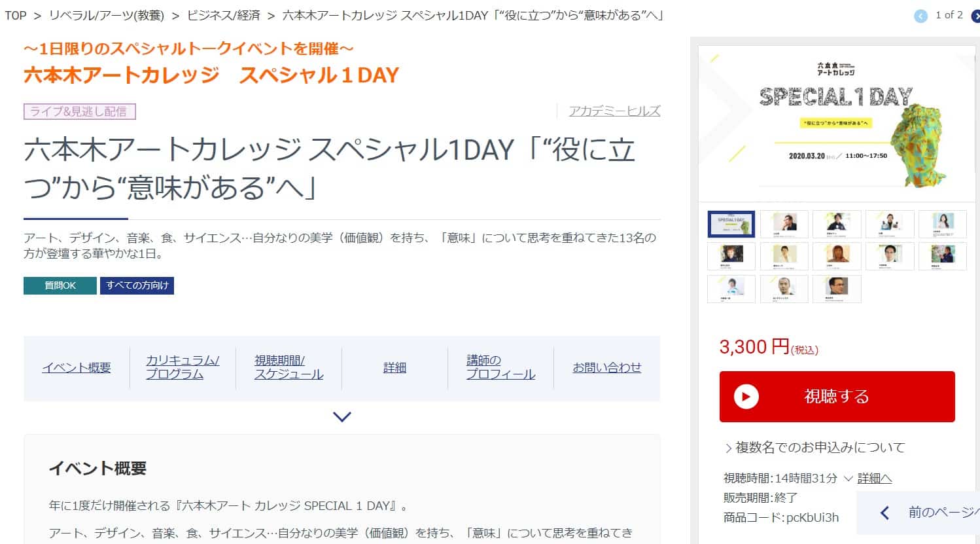The height and width of the screenshot is (544, 980).
Task: Select the last speaker thumbnail in the first row
Action: tap(942, 224)
